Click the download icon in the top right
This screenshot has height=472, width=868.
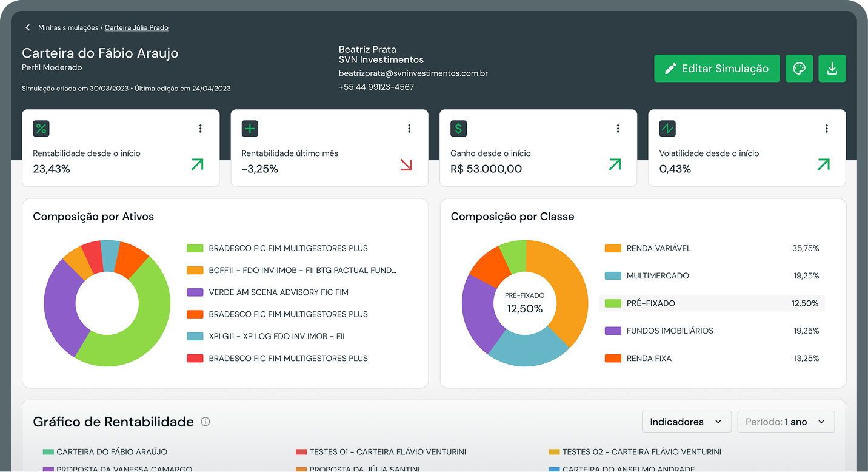[x=832, y=68]
